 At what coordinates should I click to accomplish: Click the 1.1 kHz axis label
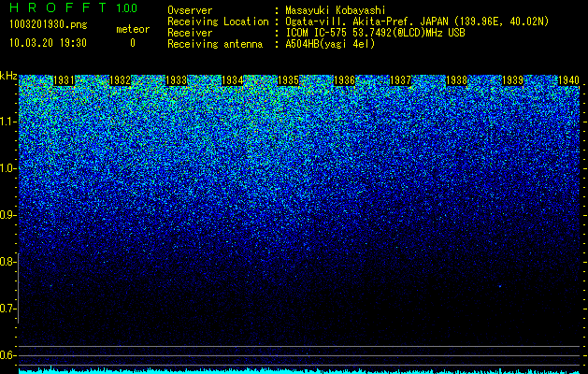(7, 122)
